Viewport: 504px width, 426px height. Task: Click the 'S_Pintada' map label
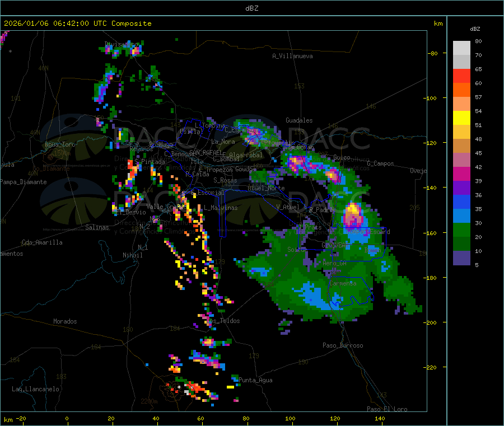150,162
